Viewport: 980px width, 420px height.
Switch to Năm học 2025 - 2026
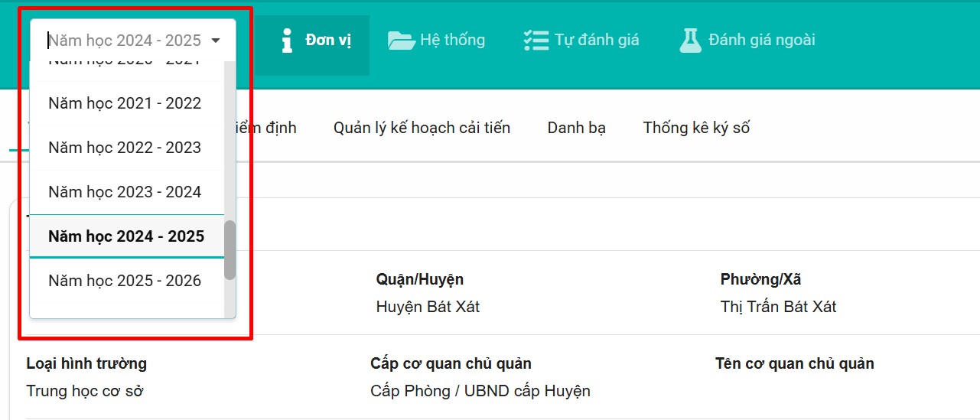pos(125,281)
